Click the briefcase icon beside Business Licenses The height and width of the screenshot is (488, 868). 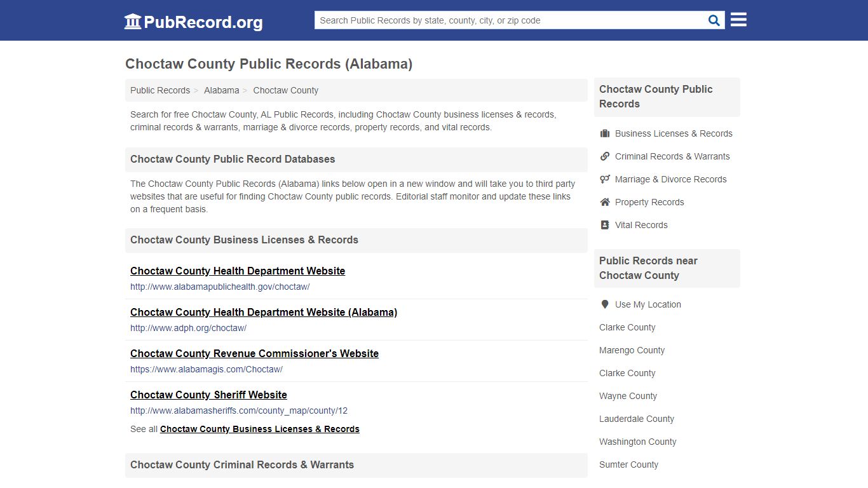pos(605,133)
